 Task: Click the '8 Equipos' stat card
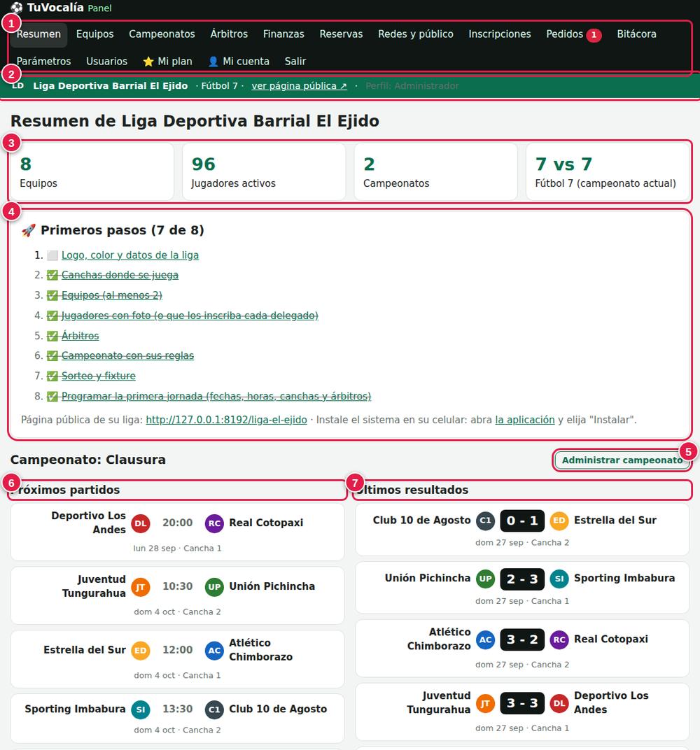tap(92, 171)
